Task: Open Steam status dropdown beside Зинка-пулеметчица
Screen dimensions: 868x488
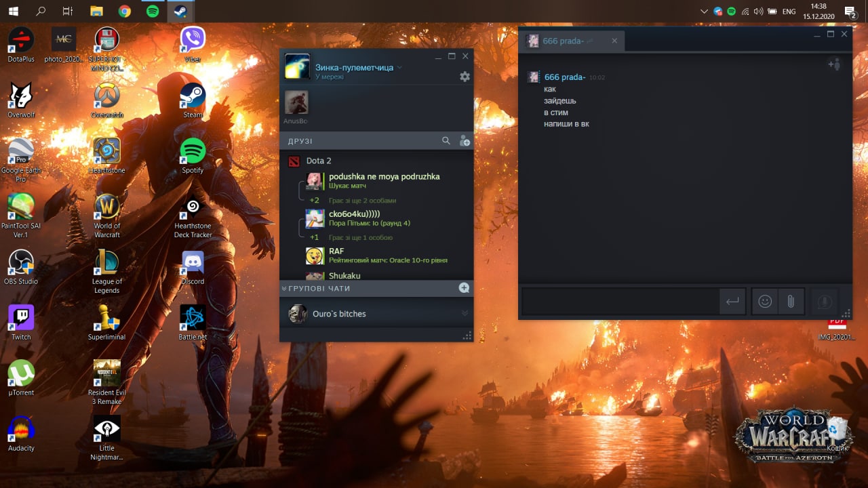Action: click(x=399, y=67)
